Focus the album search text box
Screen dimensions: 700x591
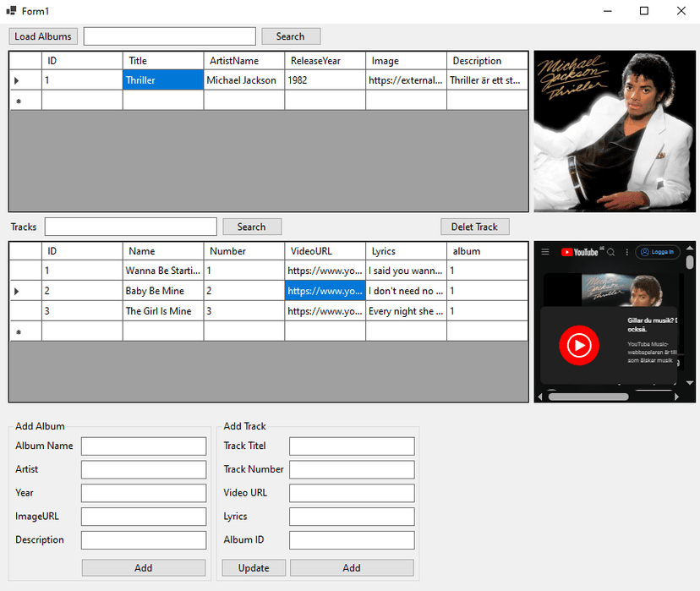click(170, 36)
